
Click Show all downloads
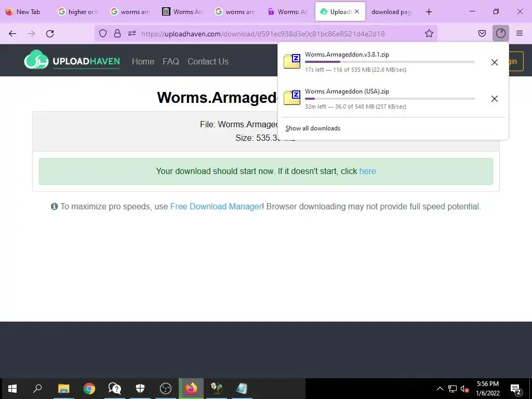(x=313, y=128)
